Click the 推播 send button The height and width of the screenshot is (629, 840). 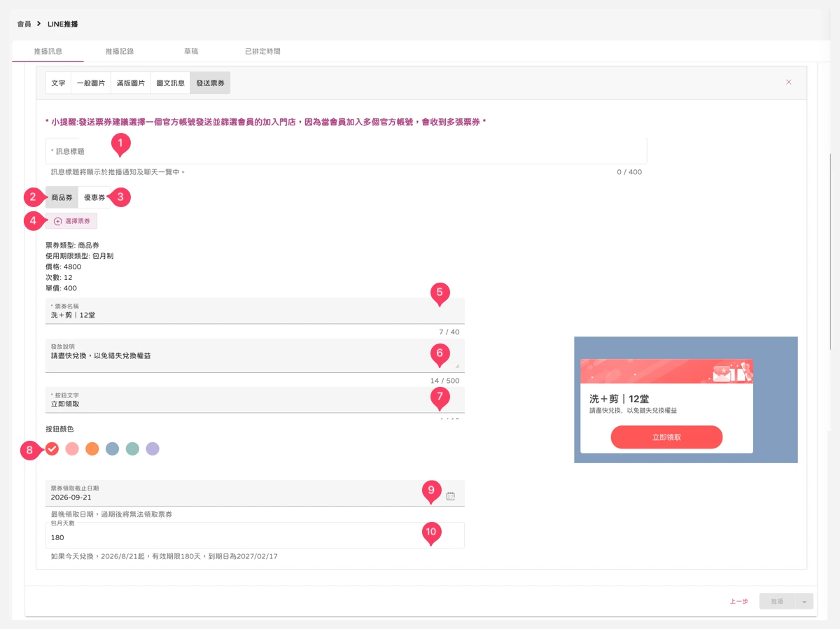pos(778,601)
